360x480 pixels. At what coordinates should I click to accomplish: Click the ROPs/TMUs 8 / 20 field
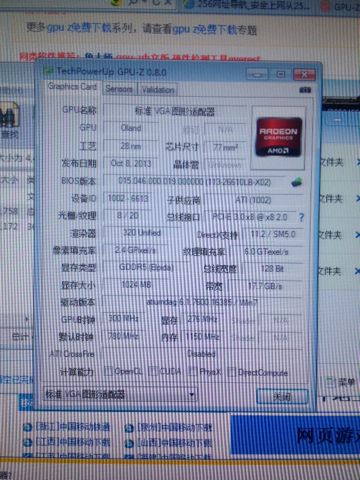click(x=128, y=215)
